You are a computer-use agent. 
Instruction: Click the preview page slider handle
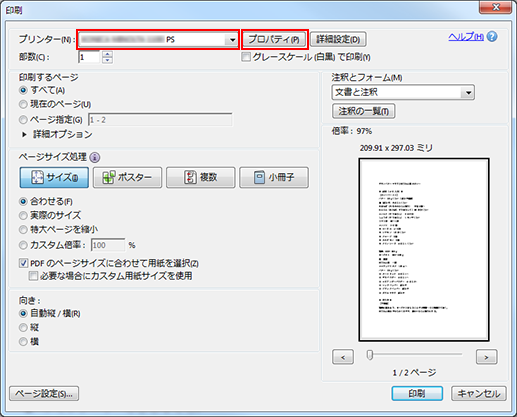(370, 355)
